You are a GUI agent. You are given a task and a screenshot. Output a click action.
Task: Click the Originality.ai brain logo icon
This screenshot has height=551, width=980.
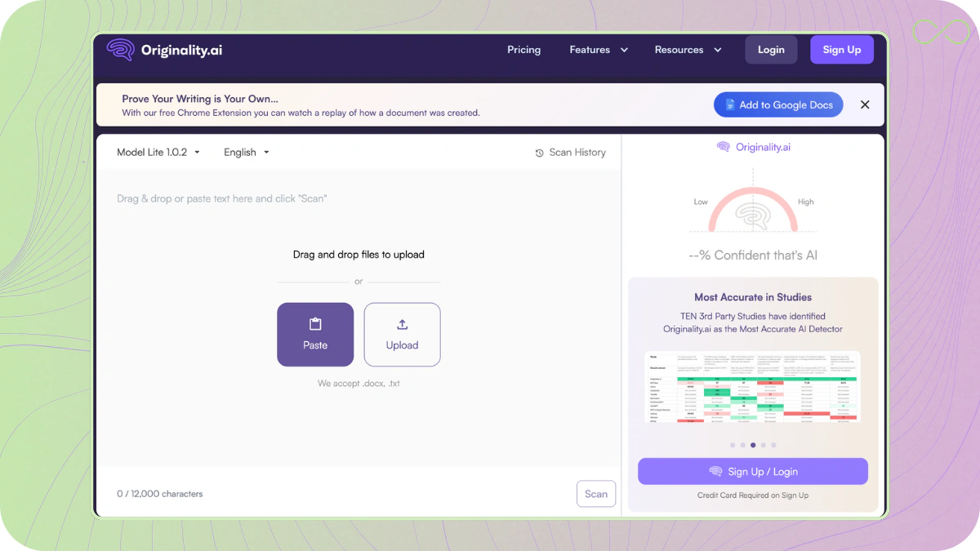[x=120, y=50]
